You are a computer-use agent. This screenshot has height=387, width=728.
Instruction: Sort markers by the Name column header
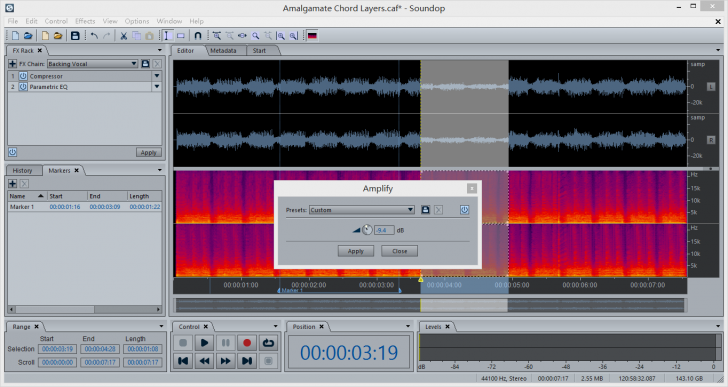coord(27,196)
